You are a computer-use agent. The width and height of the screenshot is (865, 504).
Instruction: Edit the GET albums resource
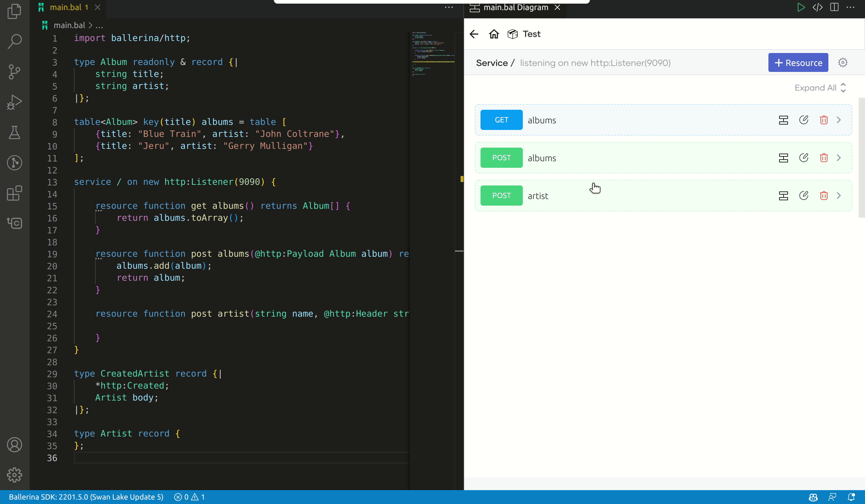pyautogui.click(x=803, y=120)
